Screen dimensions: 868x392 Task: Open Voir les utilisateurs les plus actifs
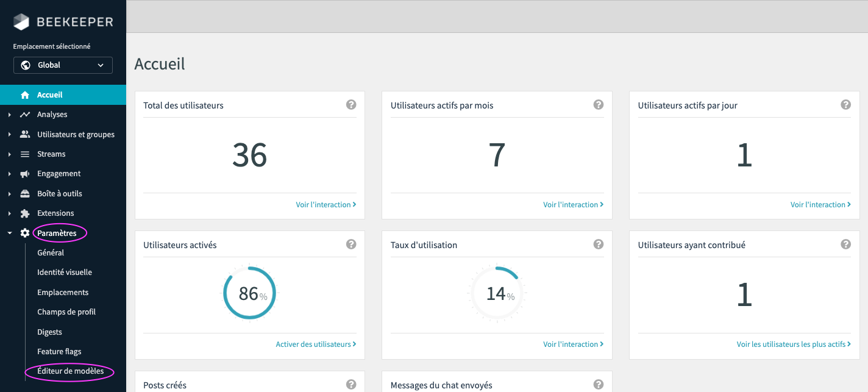[x=794, y=344]
